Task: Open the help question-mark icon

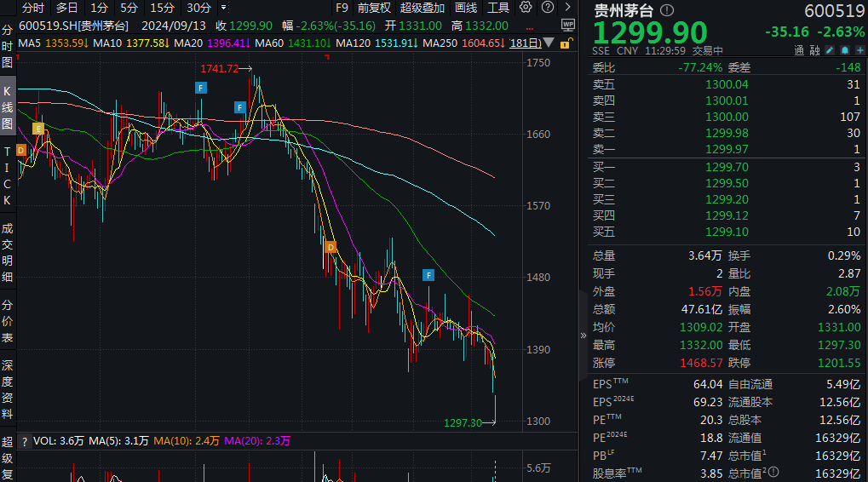Action: (548, 7)
